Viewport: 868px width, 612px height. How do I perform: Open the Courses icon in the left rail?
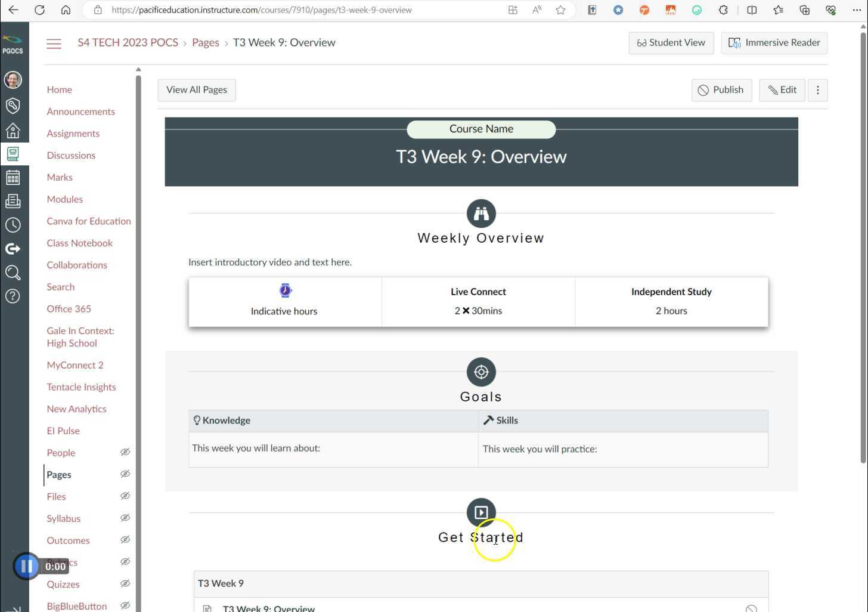tap(13, 154)
